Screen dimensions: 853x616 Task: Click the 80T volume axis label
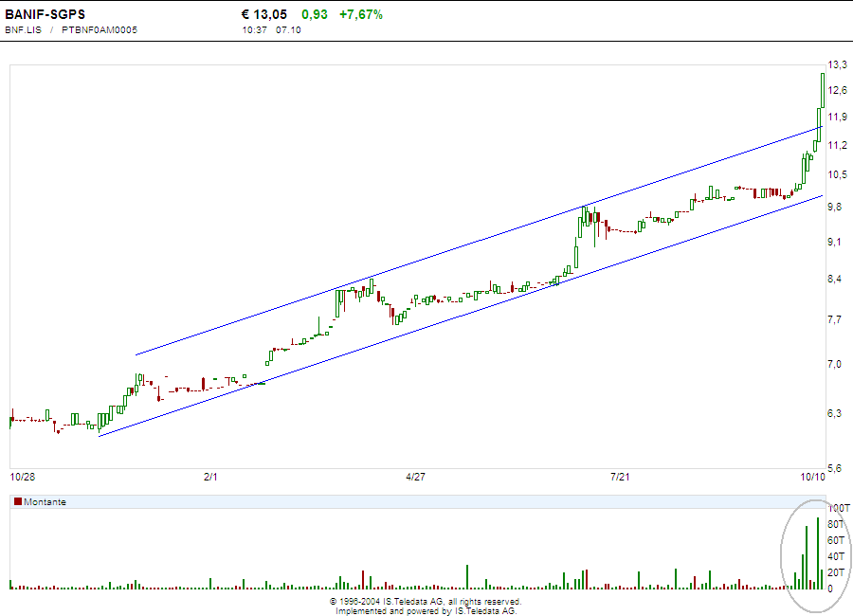(836, 524)
